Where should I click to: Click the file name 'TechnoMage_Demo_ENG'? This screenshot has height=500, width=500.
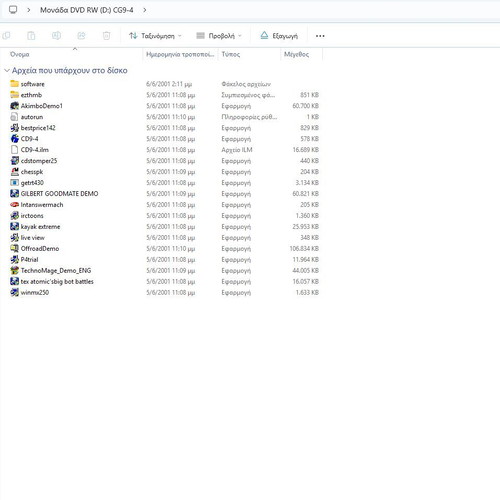(x=56, y=271)
